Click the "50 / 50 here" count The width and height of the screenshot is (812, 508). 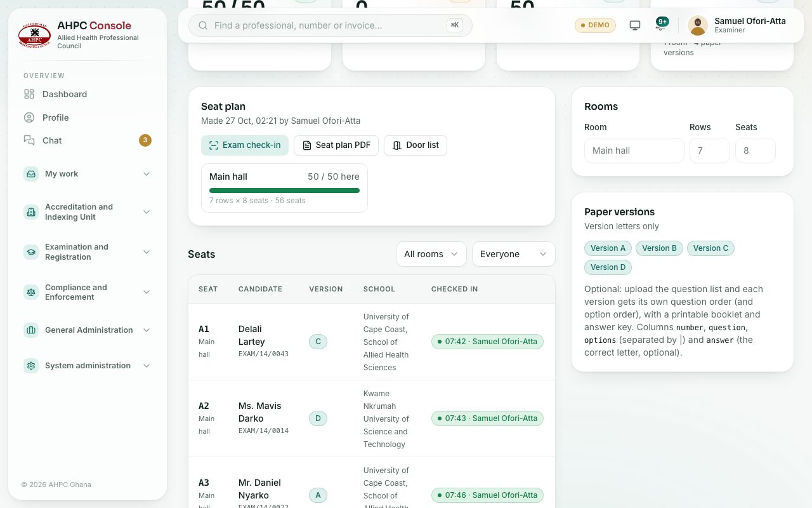point(334,177)
